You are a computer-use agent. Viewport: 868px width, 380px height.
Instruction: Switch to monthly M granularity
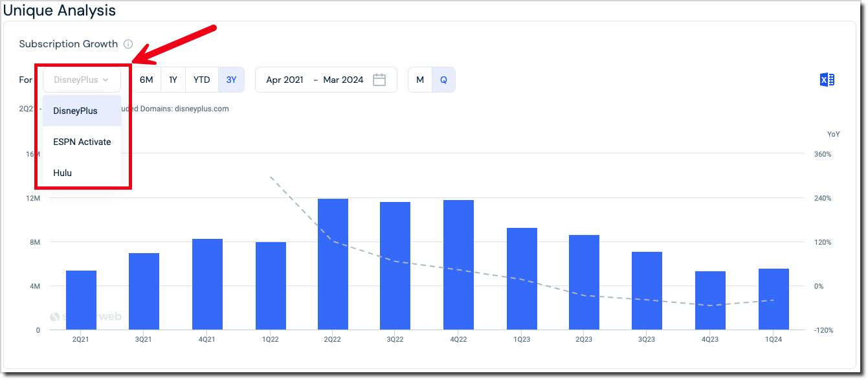[420, 80]
